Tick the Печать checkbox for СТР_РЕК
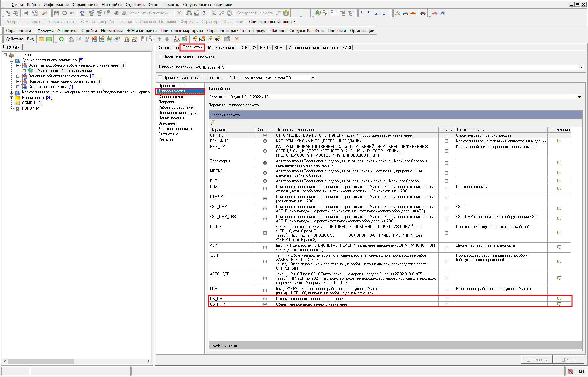Image resolution: width=588 pixels, height=377 pixels. (447, 135)
